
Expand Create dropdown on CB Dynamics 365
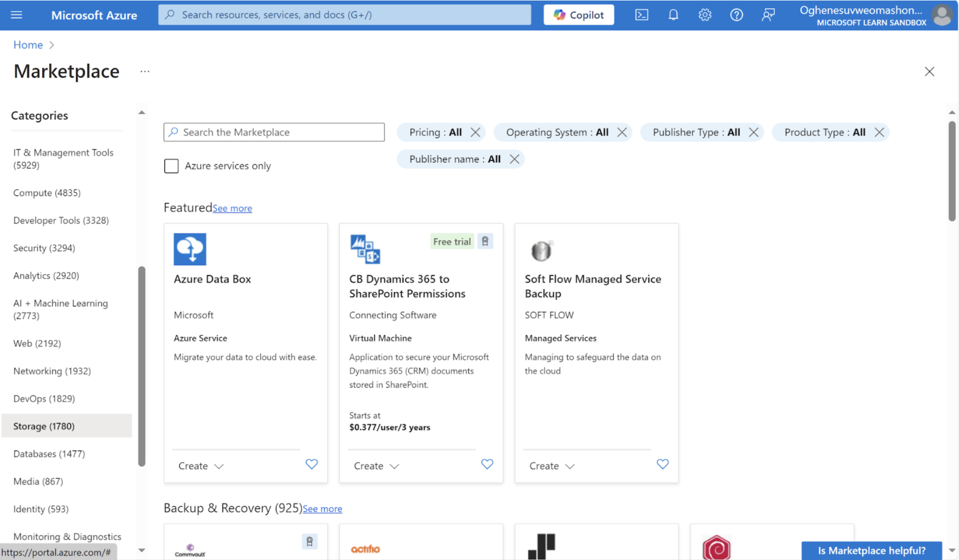(x=377, y=466)
